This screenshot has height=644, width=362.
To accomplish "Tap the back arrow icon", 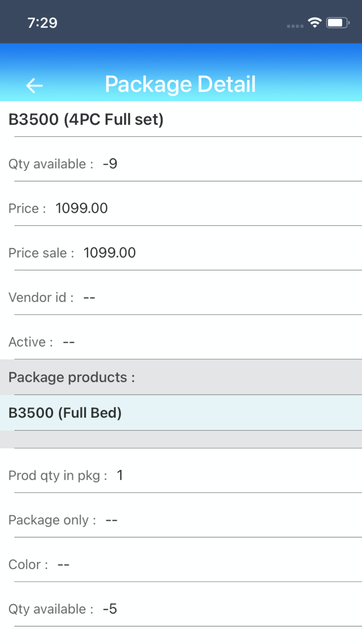I will (34, 85).
